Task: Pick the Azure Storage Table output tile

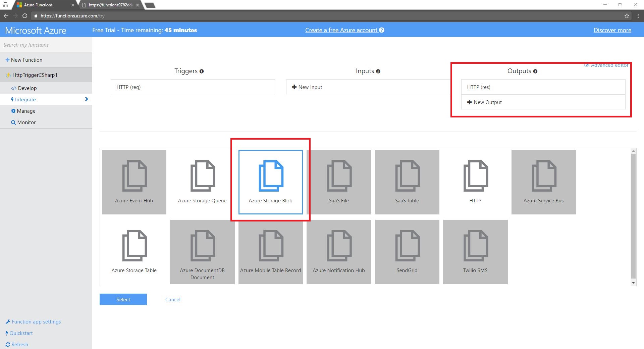Action: (134, 252)
